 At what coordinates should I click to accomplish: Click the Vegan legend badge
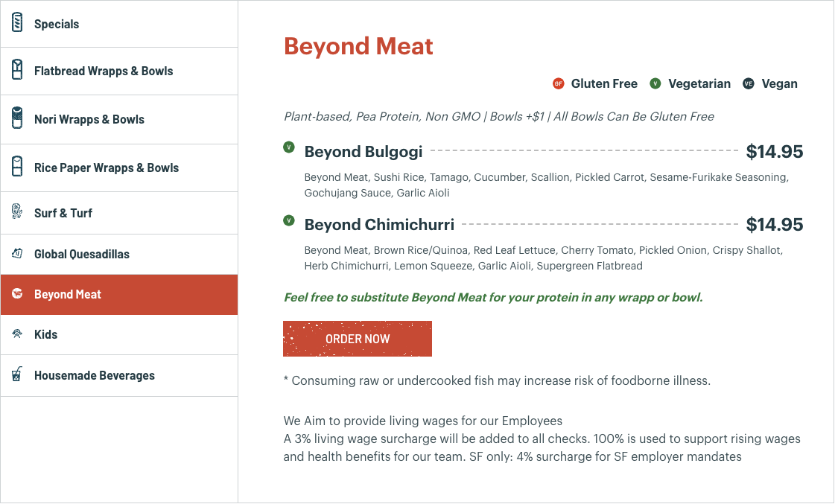pos(749,83)
